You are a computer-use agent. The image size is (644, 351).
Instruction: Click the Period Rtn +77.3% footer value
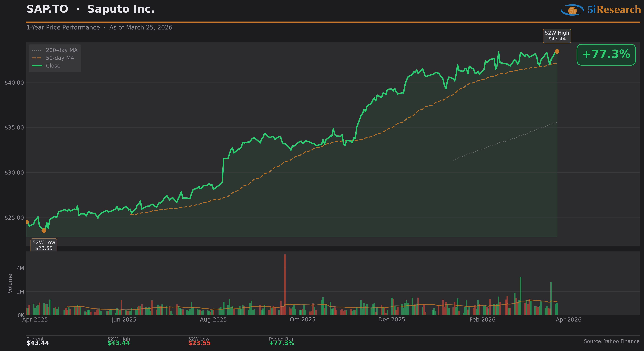click(282, 343)
